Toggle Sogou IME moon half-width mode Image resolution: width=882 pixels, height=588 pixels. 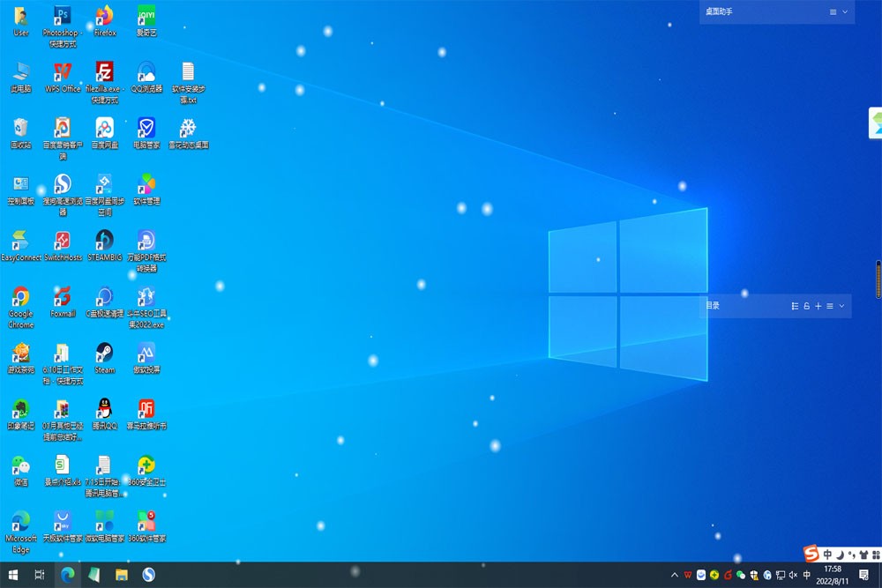tap(840, 555)
